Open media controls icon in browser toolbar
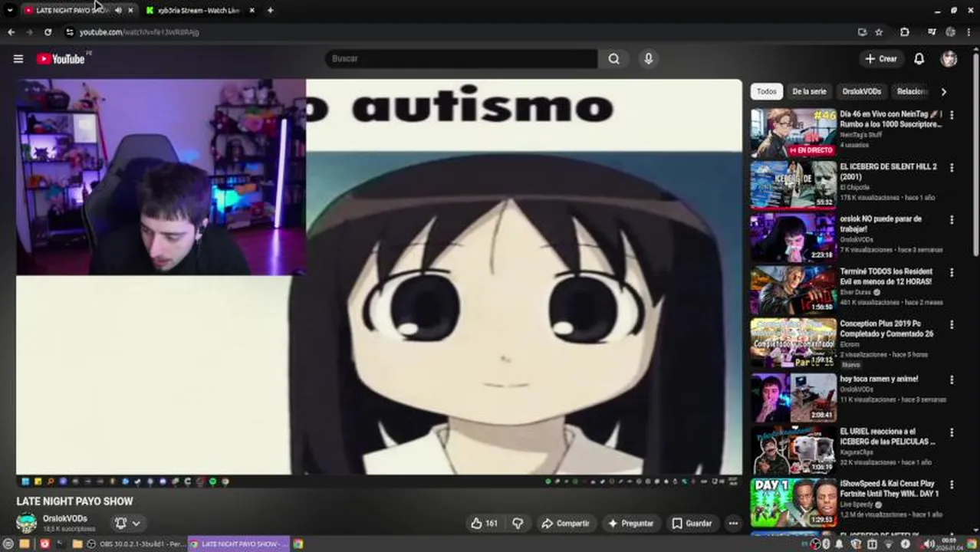The width and height of the screenshot is (980, 552). pyautogui.click(x=932, y=32)
